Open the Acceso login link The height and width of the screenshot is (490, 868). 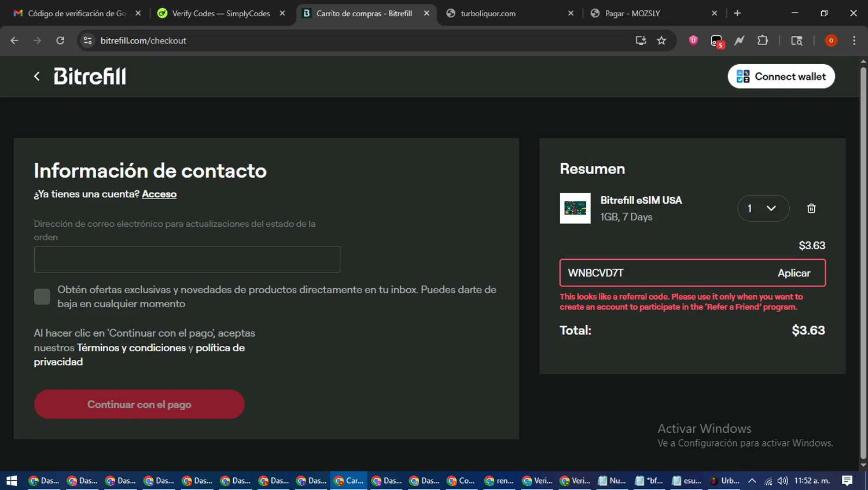tap(159, 194)
